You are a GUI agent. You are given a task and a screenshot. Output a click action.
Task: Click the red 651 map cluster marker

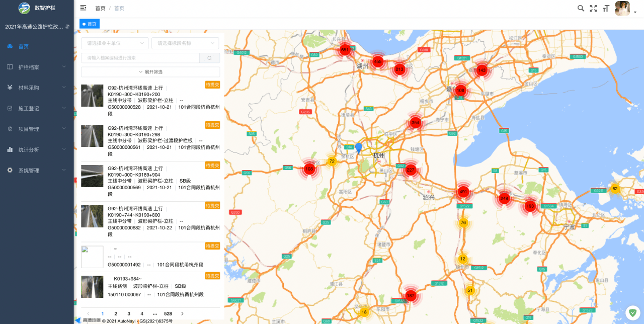(345, 49)
